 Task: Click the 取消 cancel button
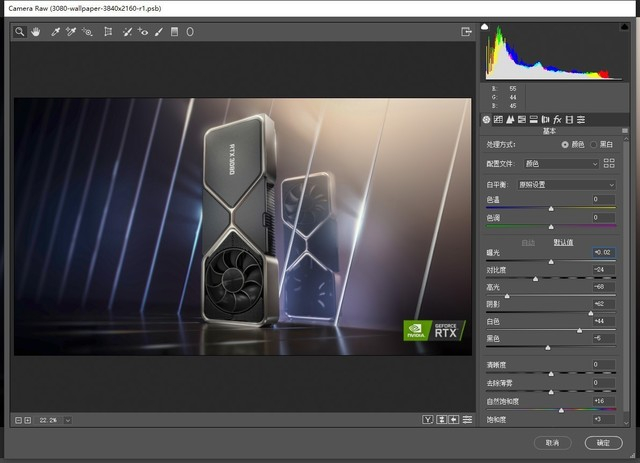[x=553, y=442]
